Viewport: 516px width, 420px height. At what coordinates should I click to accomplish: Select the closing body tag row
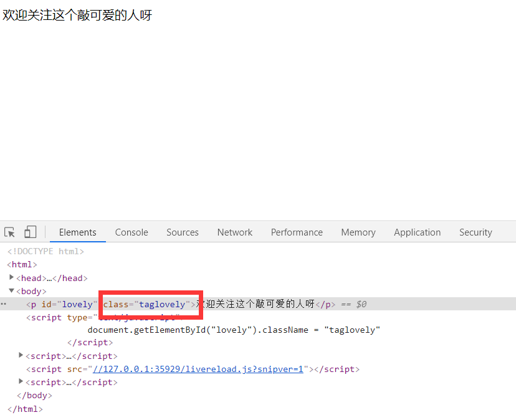click(x=34, y=395)
